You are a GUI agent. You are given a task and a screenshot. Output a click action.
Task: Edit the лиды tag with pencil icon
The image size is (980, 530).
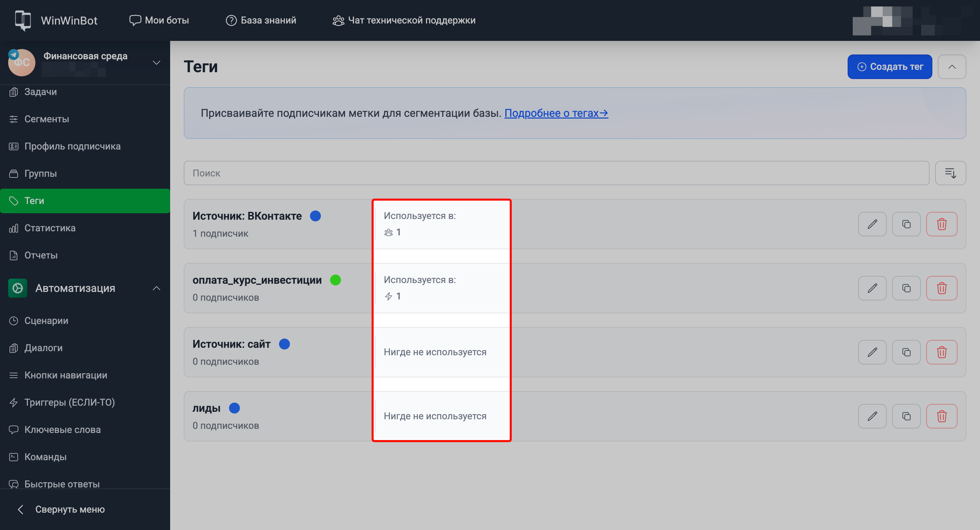(872, 416)
